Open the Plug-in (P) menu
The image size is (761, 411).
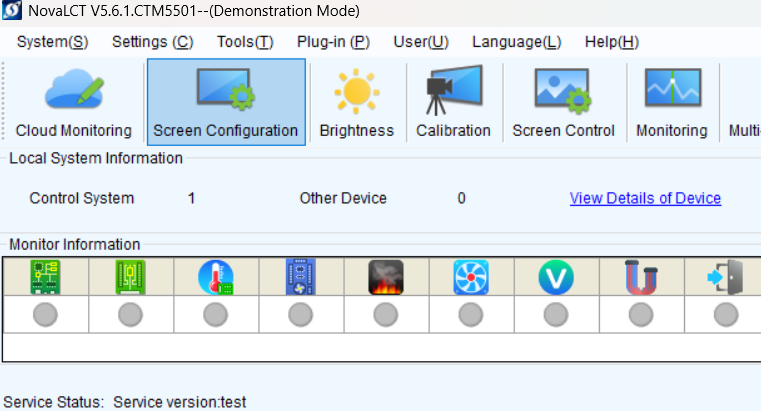[x=333, y=42]
